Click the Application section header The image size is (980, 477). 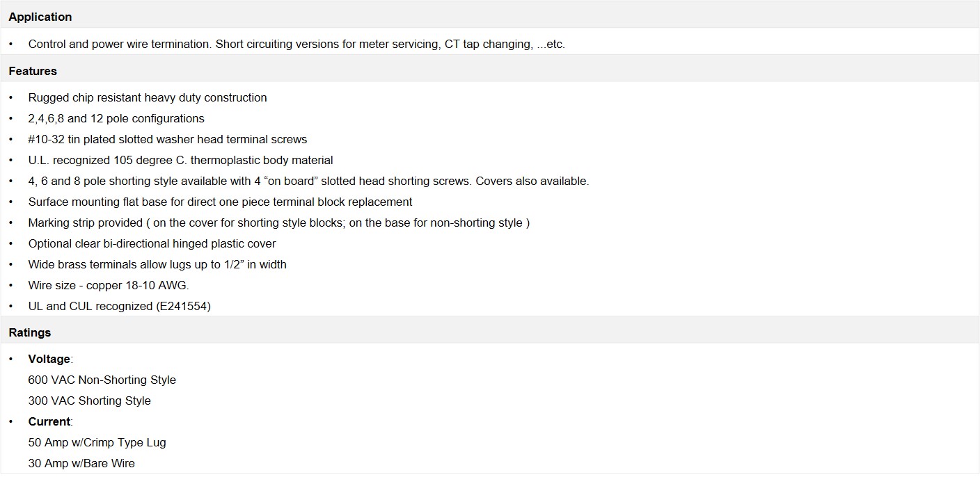click(x=40, y=17)
